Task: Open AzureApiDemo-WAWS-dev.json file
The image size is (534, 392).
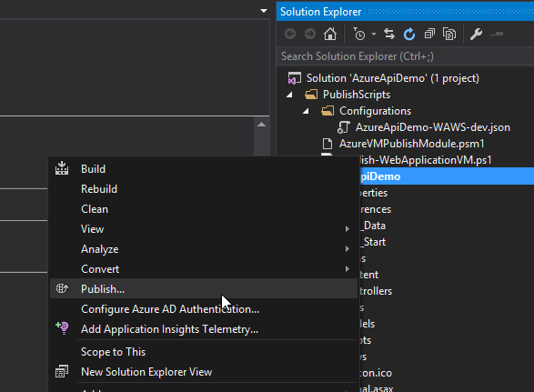Action: pos(433,127)
